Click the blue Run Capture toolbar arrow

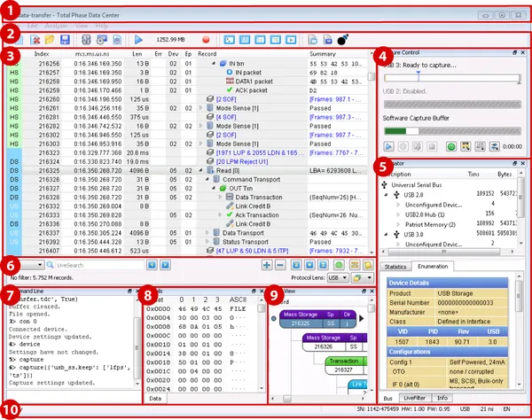point(138,40)
